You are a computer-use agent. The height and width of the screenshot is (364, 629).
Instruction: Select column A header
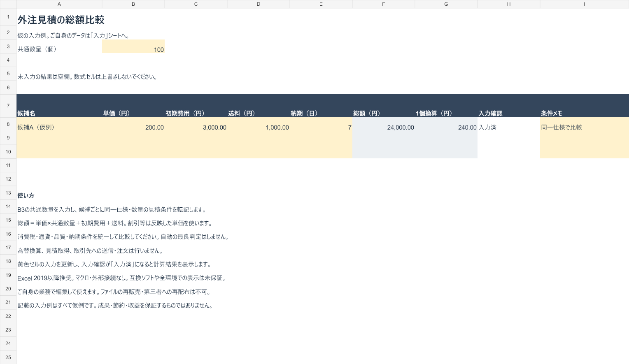59,4
